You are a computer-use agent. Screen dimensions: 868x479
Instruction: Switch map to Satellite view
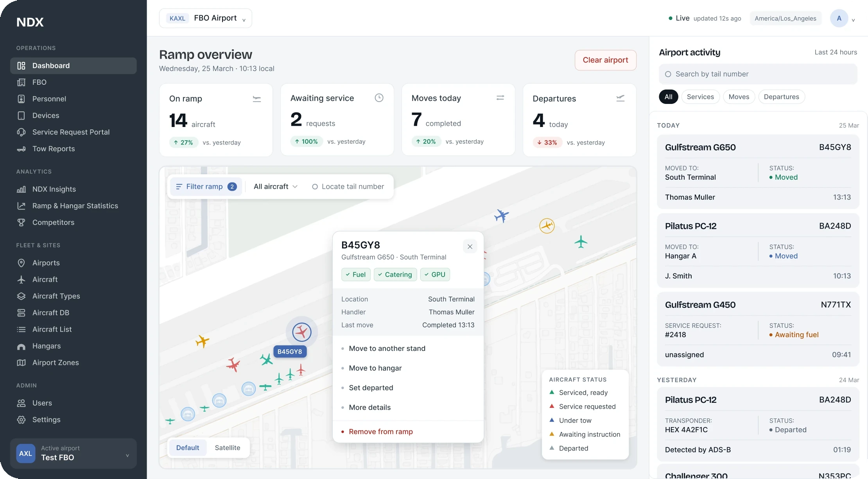point(228,448)
